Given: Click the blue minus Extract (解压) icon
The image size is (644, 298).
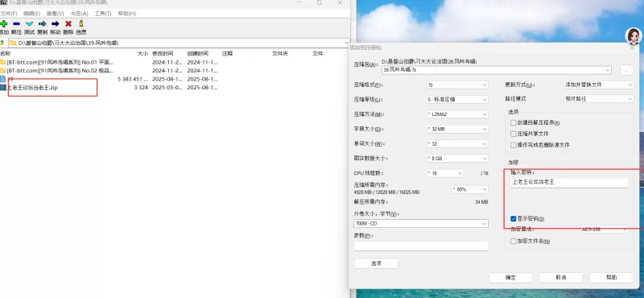Looking at the screenshot, I should click(16, 24).
